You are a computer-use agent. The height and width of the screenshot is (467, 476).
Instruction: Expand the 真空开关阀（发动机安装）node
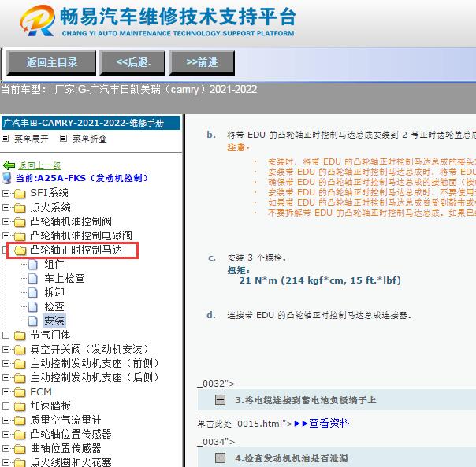coord(6,349)
